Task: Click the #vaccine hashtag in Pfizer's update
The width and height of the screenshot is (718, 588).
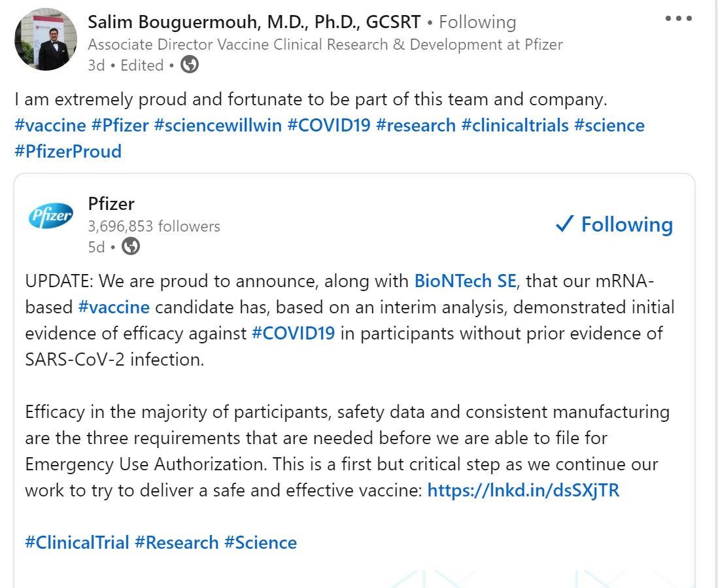Action: pos(114,307)
